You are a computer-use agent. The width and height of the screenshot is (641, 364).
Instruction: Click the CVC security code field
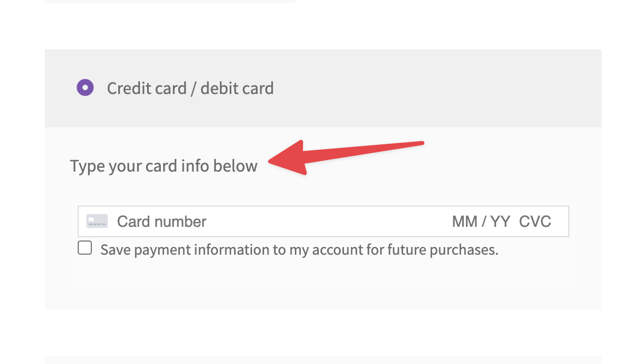click(535, 221)
